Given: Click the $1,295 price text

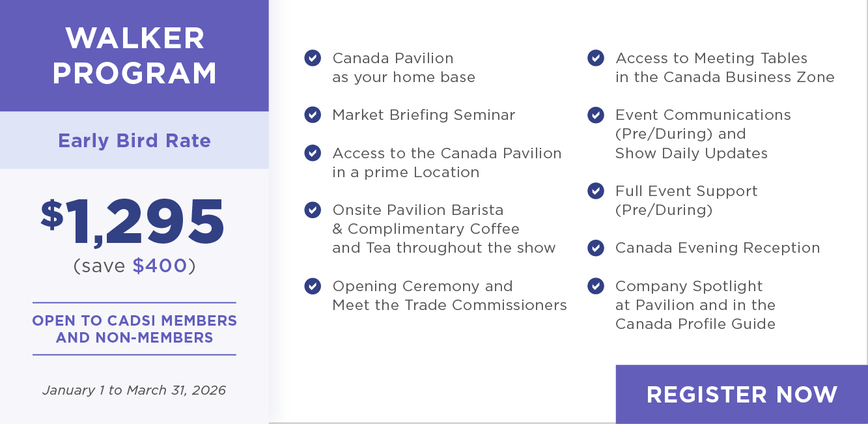Looking at the screenshot, I should 133,221.
